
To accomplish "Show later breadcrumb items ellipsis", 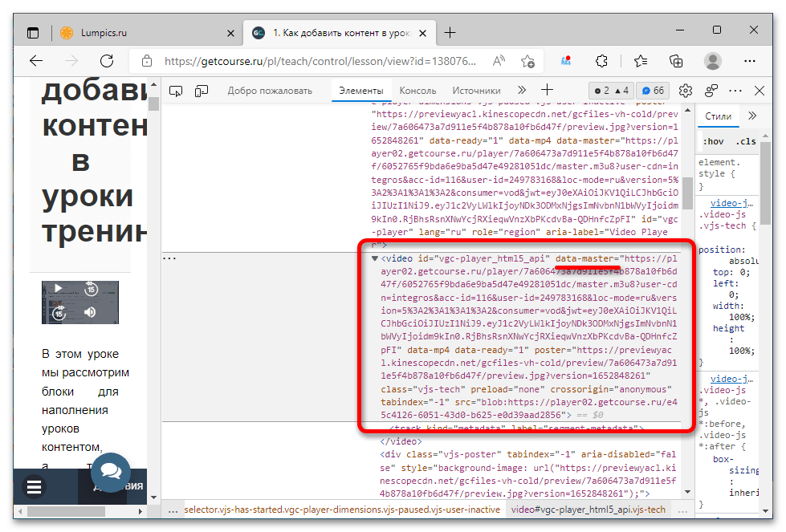I will [x=682, y=510].
